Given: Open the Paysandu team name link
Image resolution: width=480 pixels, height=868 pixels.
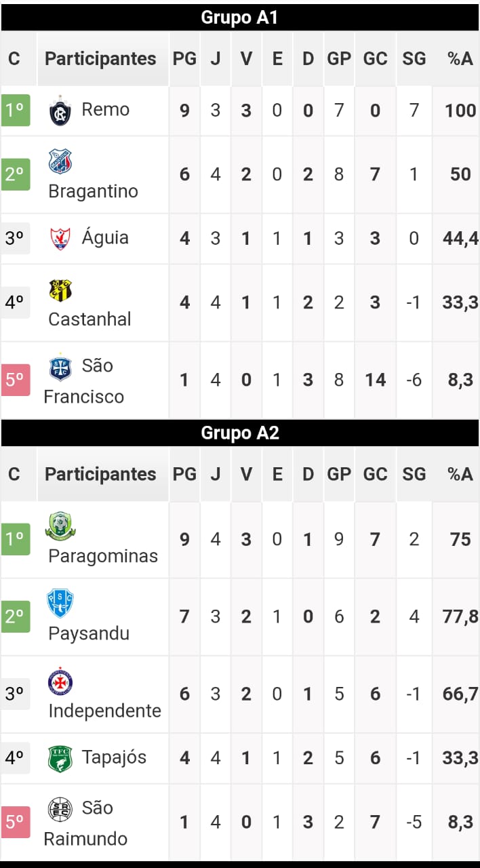Looking at the screenshot, I should pyautogui.click(x=89, y=633).
